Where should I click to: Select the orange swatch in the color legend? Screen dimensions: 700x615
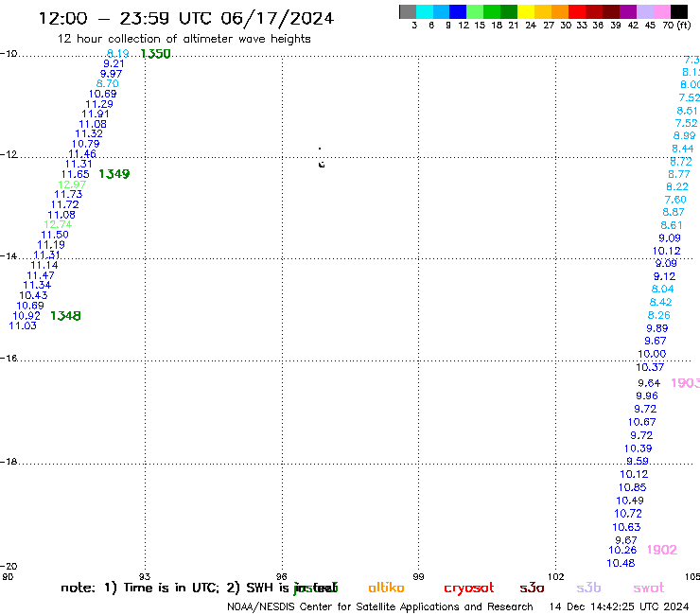560,11
